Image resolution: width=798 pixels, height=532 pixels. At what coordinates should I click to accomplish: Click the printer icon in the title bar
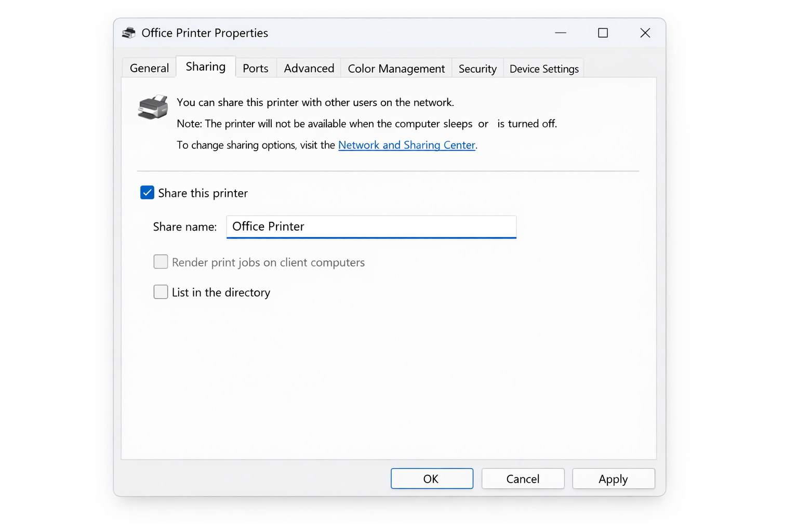click(128, 32)
